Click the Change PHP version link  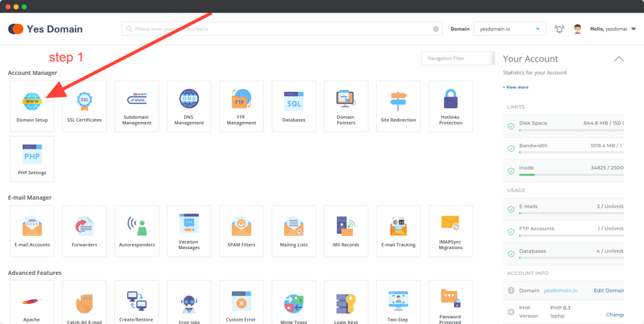pos(615,315)
